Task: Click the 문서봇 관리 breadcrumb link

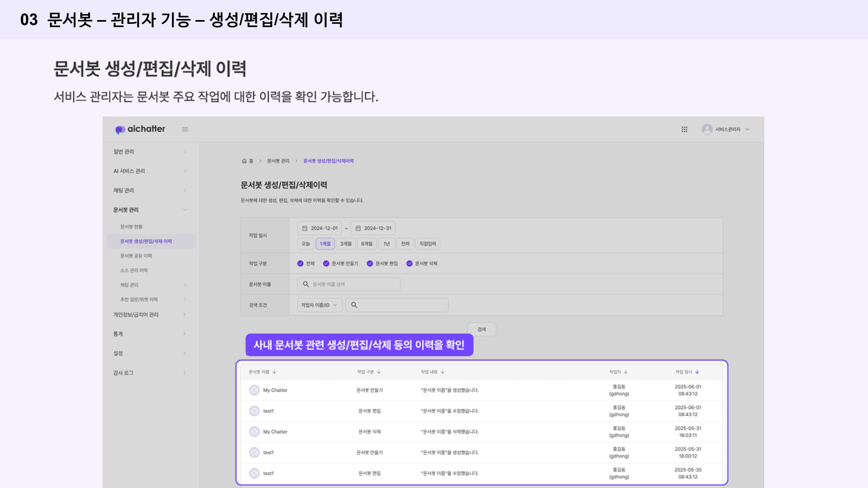Action: tap(278, 161)
